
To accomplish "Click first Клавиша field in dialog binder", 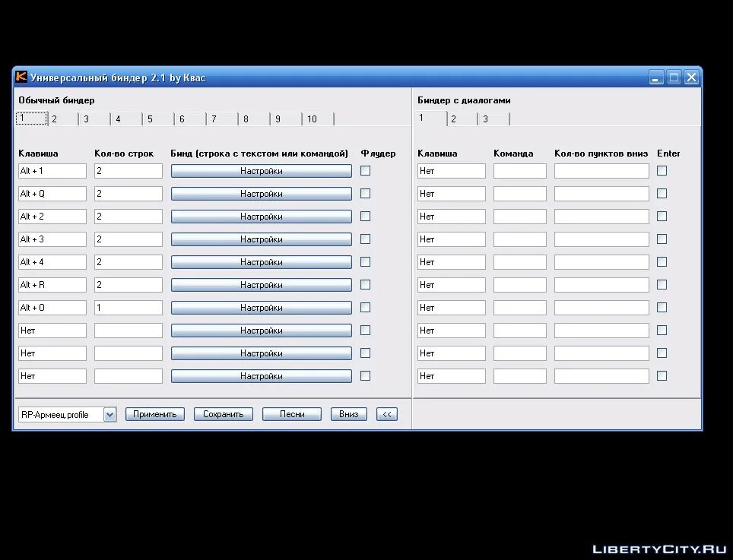I will coord(452,171).
